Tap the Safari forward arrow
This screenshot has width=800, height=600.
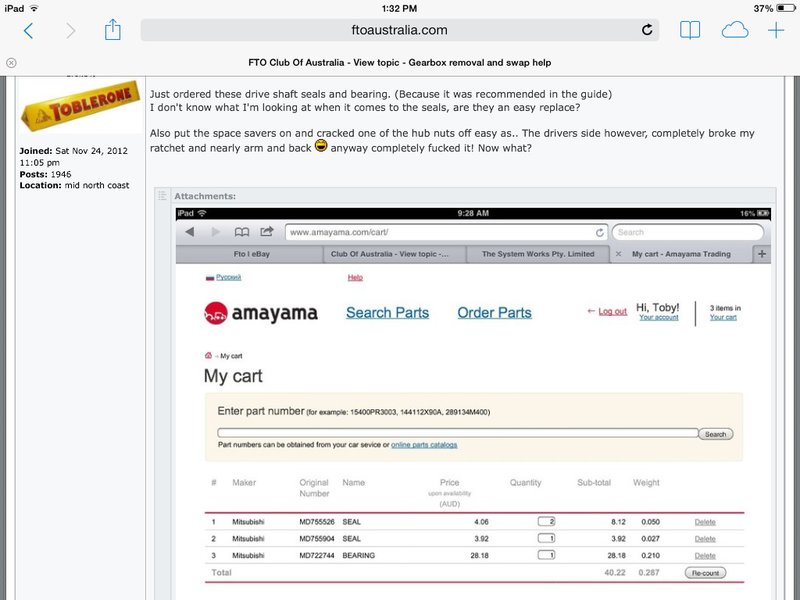coord(71,31)
